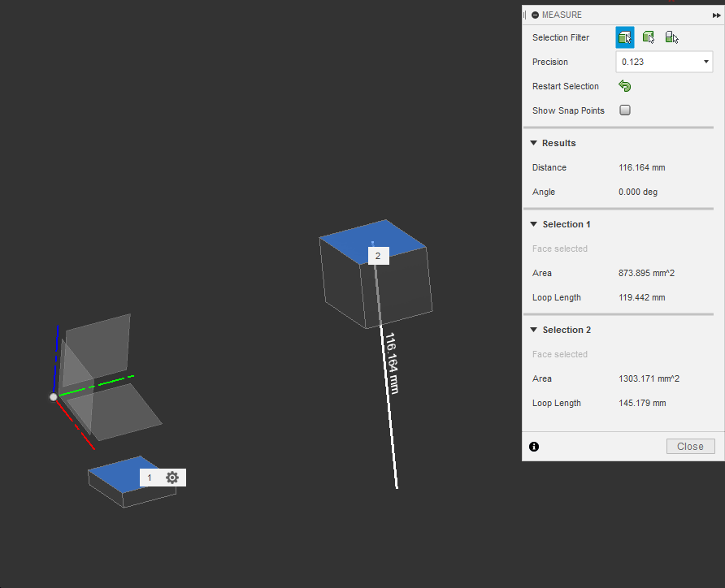This screenshot has width=725, height=588.
Task: Collapse the Measure palette using the minus icon
Action: pyautogui.click(x=534, y=14)
